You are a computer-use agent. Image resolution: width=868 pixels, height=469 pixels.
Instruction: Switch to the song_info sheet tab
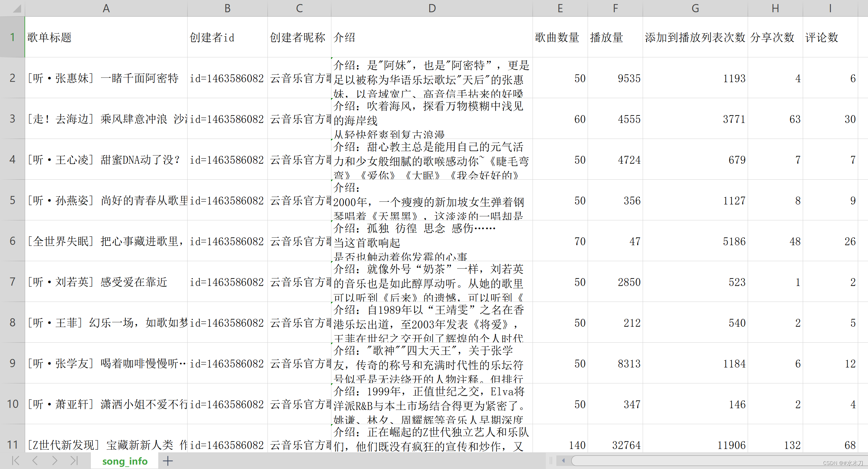[125, 461]
